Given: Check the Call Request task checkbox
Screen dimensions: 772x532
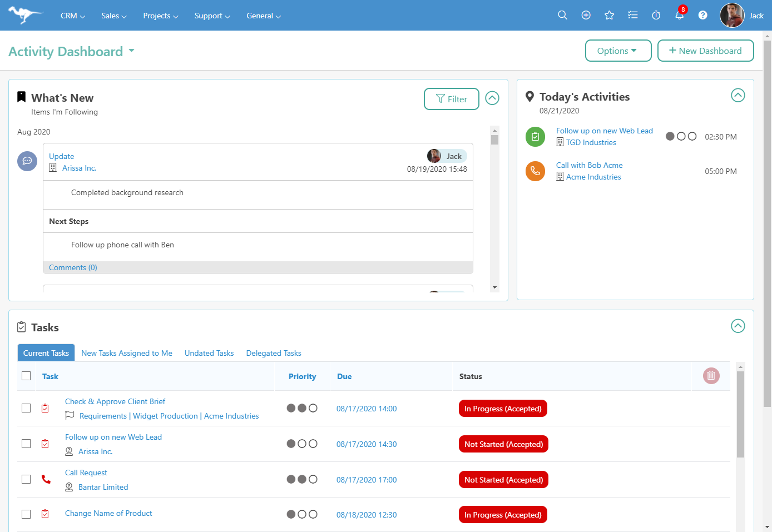Looking at the screenshot, I should click(26, 479).
